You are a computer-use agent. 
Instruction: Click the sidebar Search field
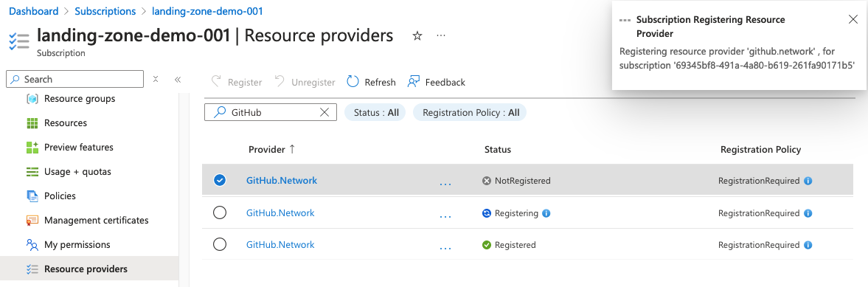coord(74,79)
